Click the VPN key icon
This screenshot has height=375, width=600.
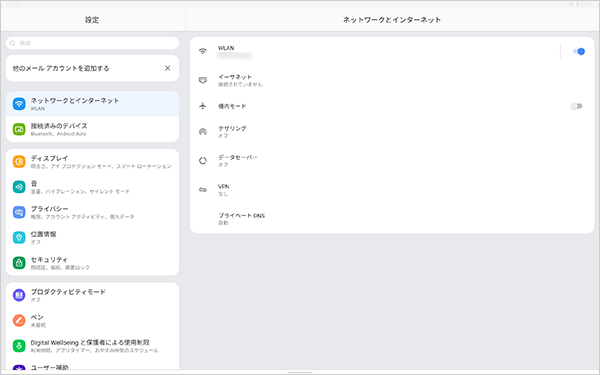(x=203, y=189)
